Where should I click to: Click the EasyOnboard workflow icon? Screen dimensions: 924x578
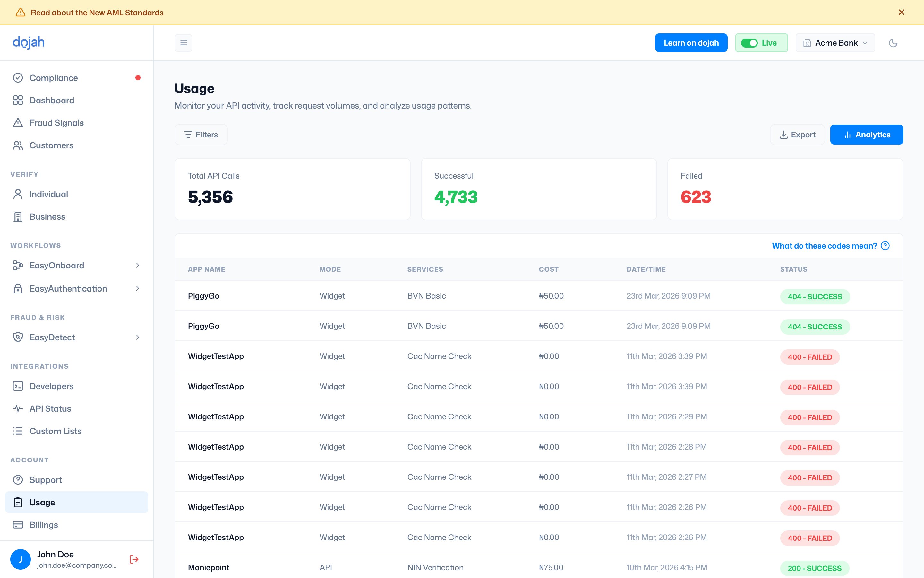pos(18,265)
